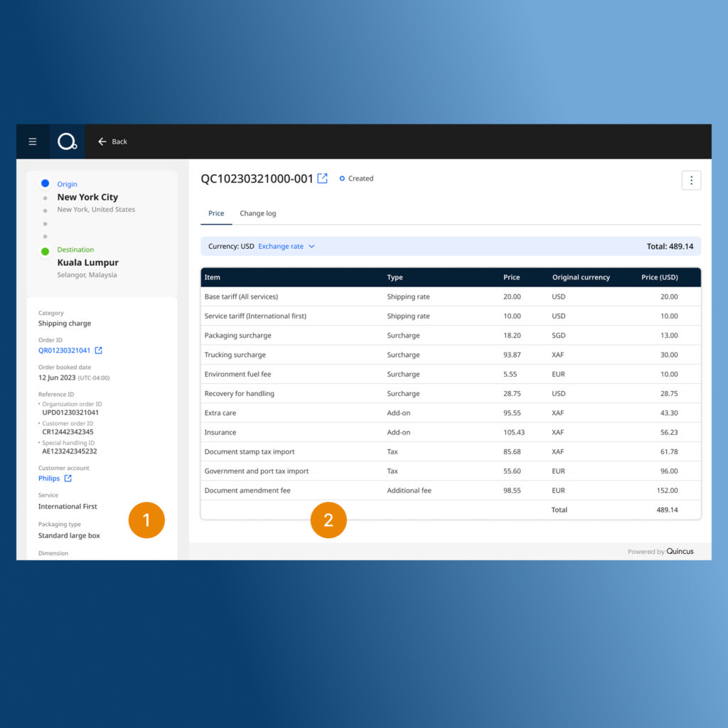Select CR12442342345 customer order ID
This screenshot has height=728, width=728.
tap(68, 432)
